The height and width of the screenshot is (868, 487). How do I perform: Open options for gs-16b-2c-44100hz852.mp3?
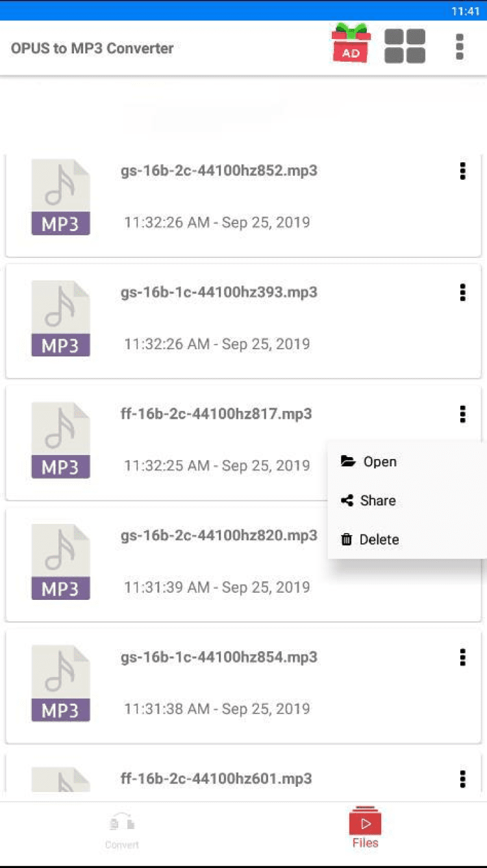(462, 171)
